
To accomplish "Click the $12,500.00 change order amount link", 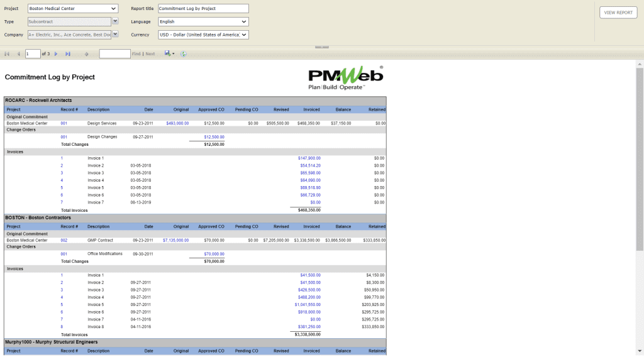I will coord(214,137).
